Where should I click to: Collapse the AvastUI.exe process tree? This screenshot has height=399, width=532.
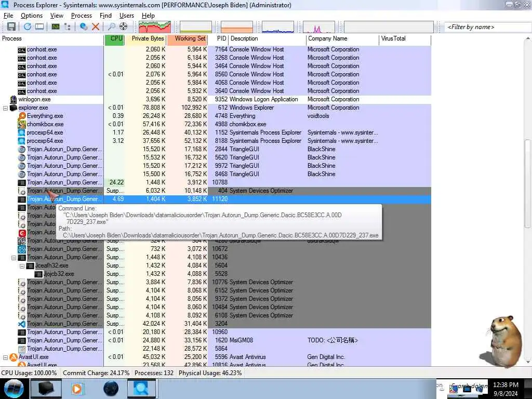click(x=5, y=357)
